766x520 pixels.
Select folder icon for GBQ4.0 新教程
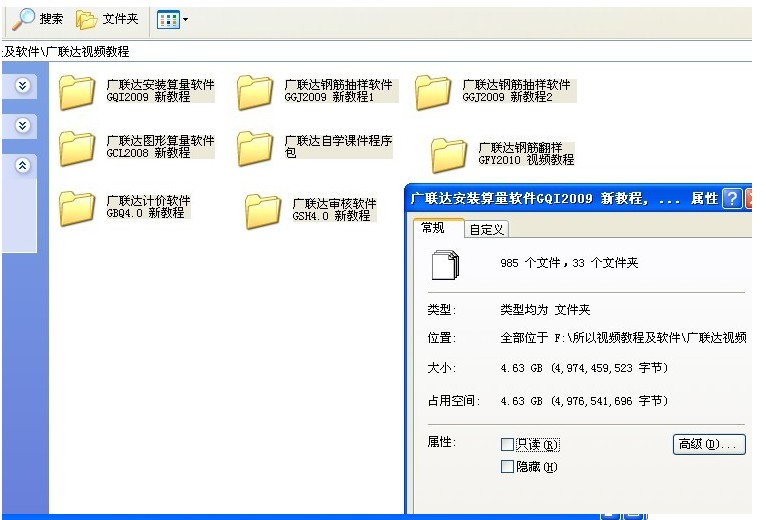coord(77,209)
